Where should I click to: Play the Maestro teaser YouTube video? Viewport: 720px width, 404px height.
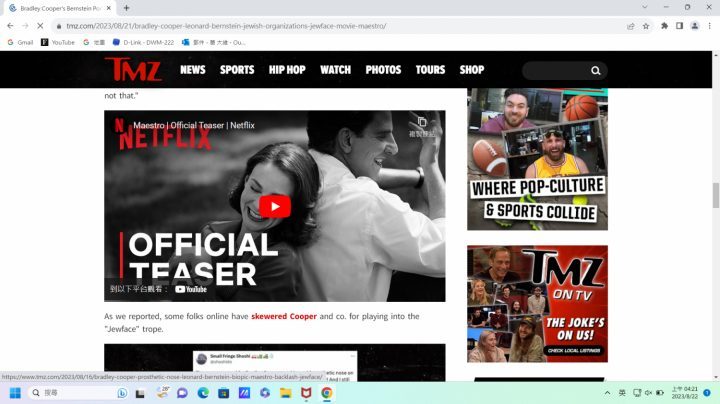275,207
